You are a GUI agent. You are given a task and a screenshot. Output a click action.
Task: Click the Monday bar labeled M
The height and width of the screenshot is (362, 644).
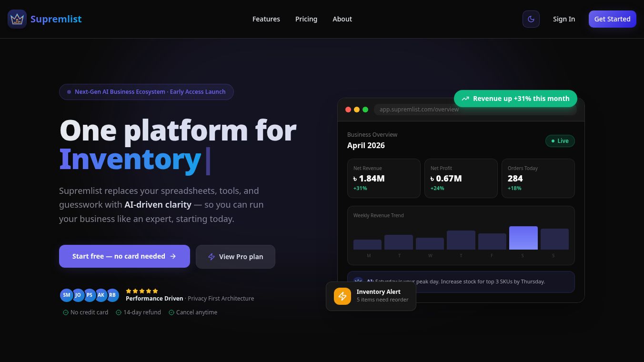367,244
